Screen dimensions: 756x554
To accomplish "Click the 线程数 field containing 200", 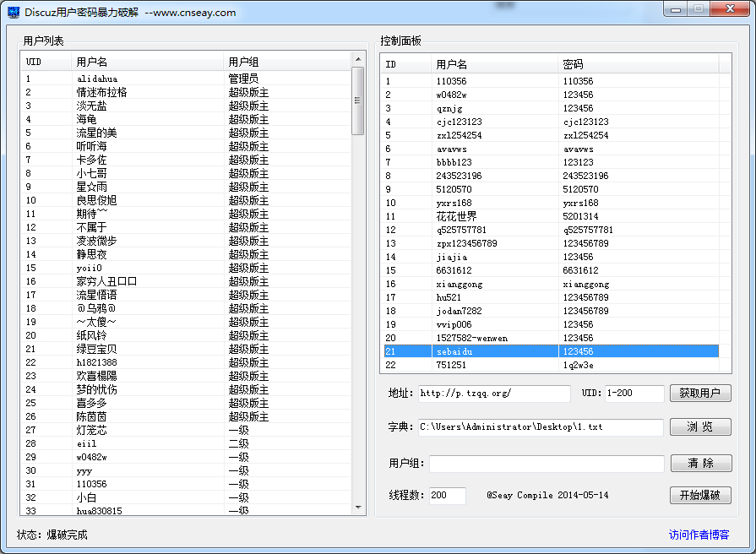I will (x=448, y=496).
